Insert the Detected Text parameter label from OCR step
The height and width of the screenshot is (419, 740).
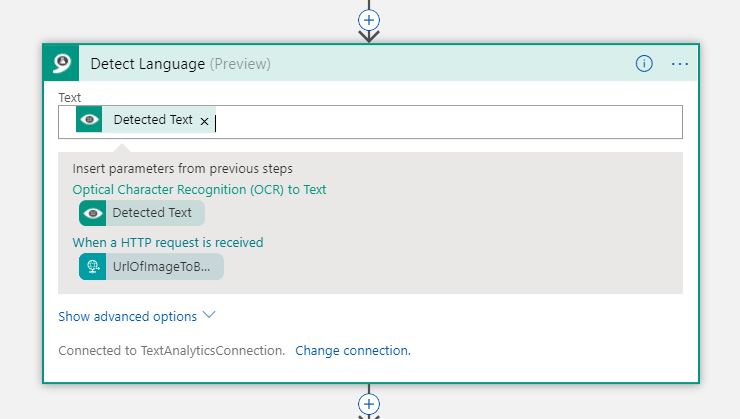[152, 213]
